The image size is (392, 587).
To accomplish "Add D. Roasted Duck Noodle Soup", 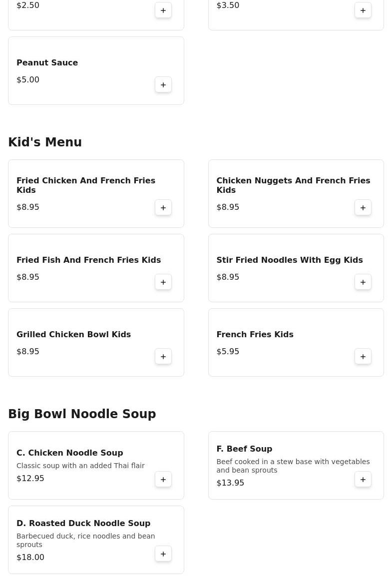I will click(x=163, y=554).
